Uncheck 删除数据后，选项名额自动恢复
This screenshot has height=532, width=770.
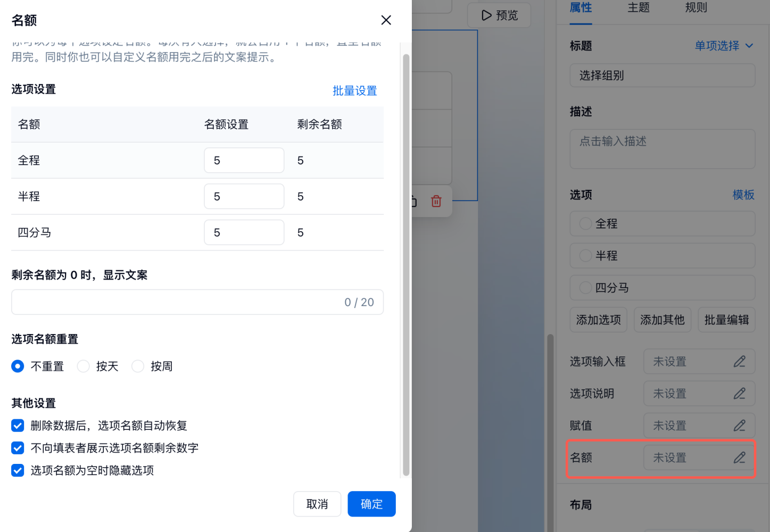pos(18,426)
